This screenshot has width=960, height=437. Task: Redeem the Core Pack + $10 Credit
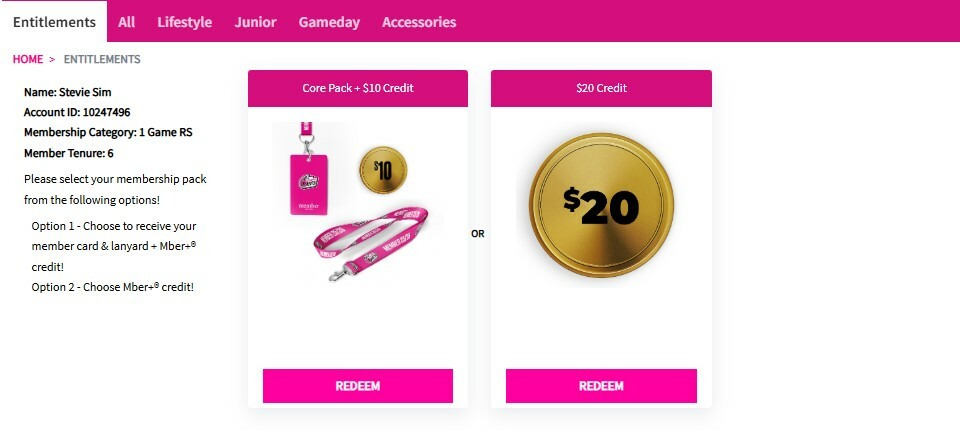(x=358, y=386)
